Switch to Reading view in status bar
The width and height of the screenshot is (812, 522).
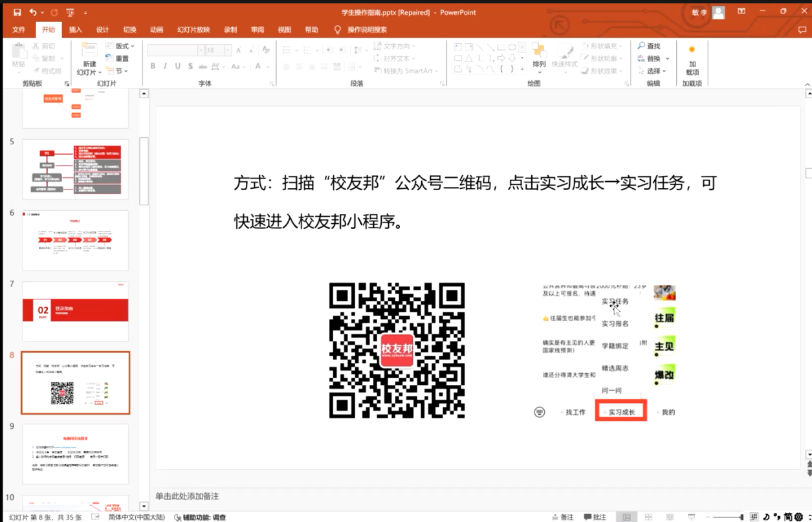[671, 517]
